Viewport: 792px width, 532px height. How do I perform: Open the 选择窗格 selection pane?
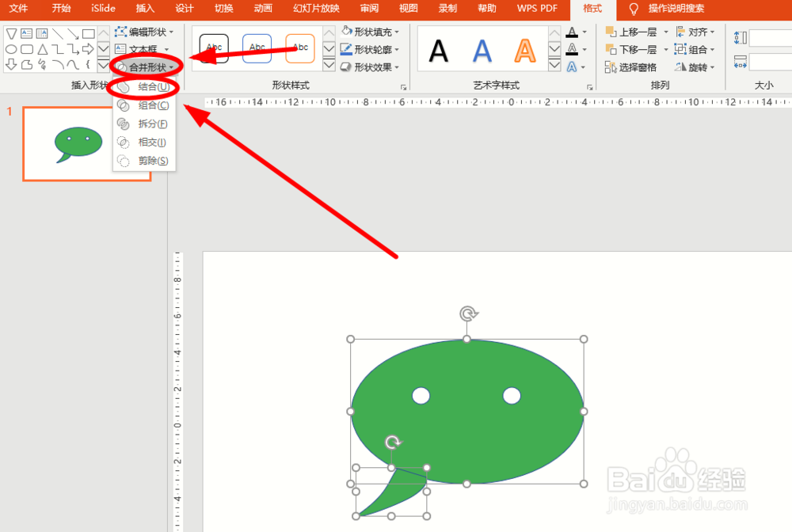point(631,67)
